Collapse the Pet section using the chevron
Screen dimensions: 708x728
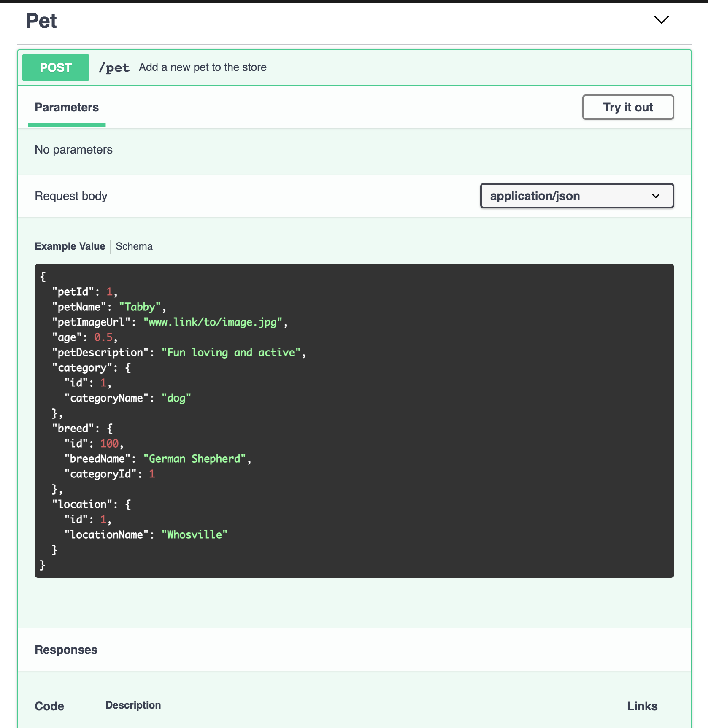pos(661,20)
